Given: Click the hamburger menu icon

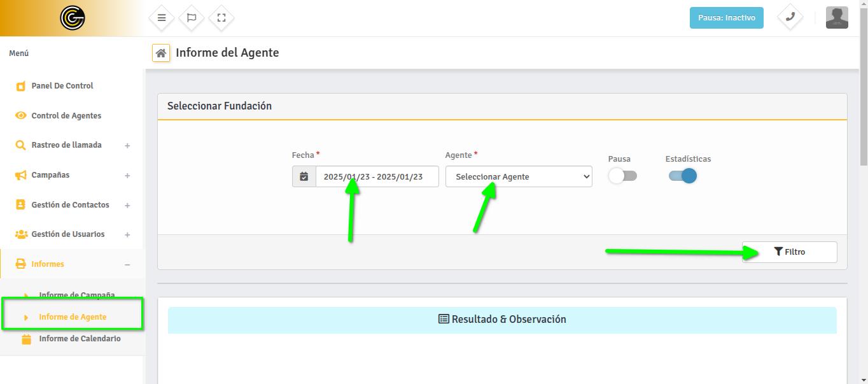Looking at the screenshot, I should coord(162,18).
